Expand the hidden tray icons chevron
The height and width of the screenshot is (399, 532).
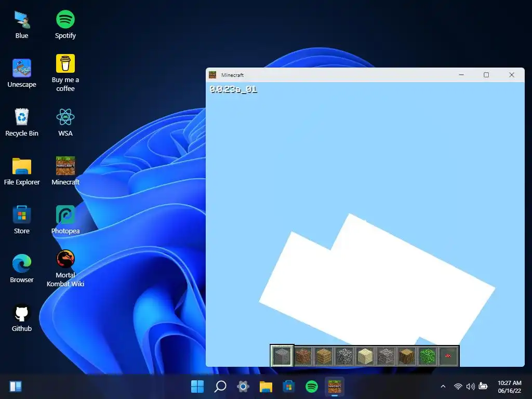[x=443, y=386]
